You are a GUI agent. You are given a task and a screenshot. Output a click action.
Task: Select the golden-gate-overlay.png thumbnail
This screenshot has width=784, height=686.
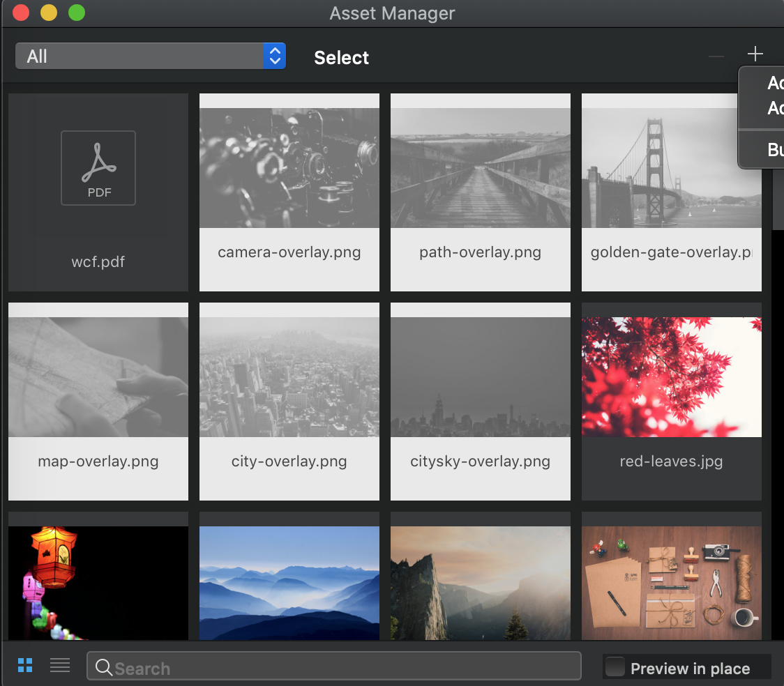pyautogui.click(x=672, y=168)
